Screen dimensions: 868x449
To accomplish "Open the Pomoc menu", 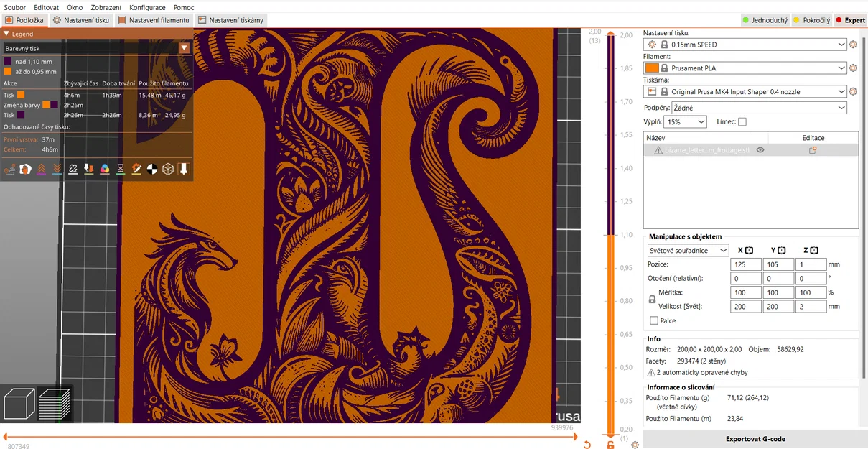I will click(184, 7).
